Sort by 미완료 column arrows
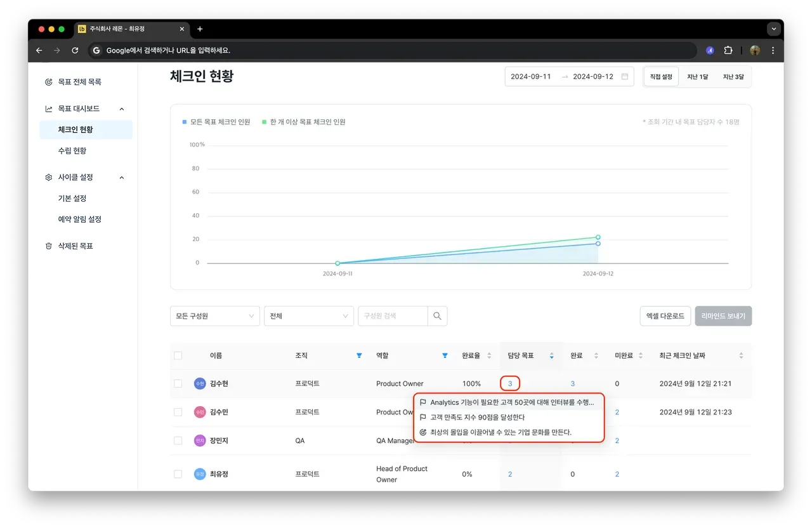This screenshot has width=812, height=528. [641, 356]
